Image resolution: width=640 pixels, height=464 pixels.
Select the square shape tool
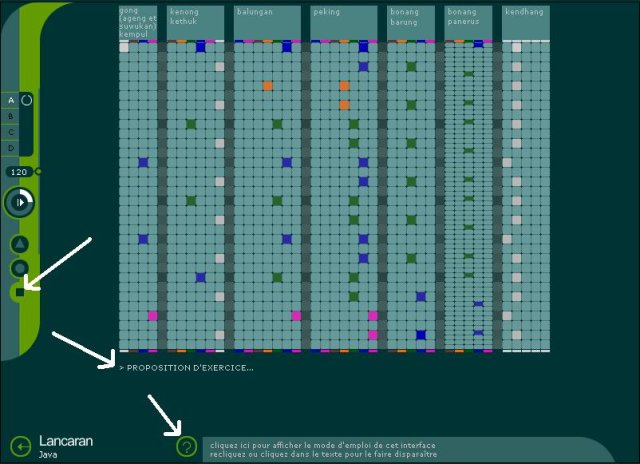[x=19, y=292]
